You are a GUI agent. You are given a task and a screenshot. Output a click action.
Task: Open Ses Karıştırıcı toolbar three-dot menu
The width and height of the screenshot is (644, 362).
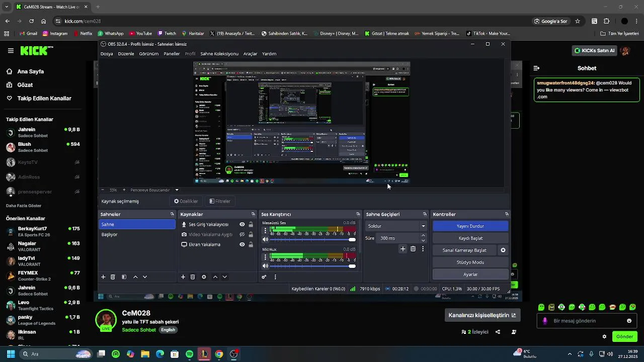click(275, 277)
